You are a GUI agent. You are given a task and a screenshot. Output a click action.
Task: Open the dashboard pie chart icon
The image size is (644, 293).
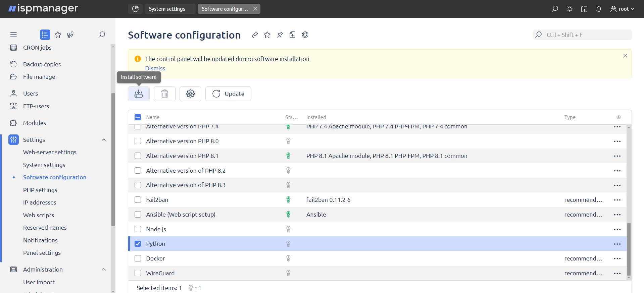[135, 9]
